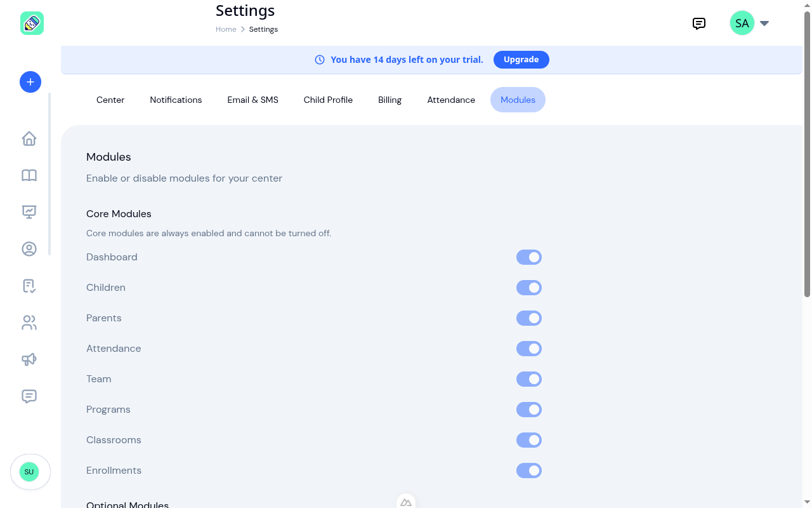Viewport: 812px width, 508px height.
Task: Click the 'Parents' module label
Action: tap(104, 318)
